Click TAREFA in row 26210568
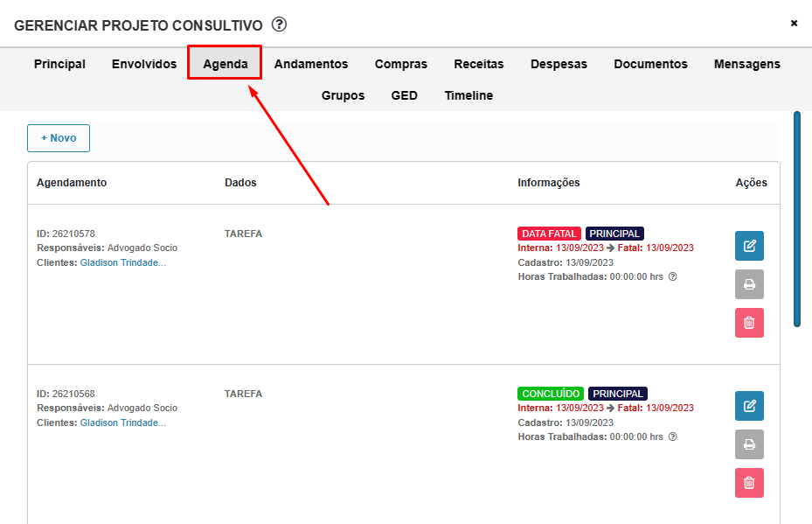812x524 pixels. 243,394
